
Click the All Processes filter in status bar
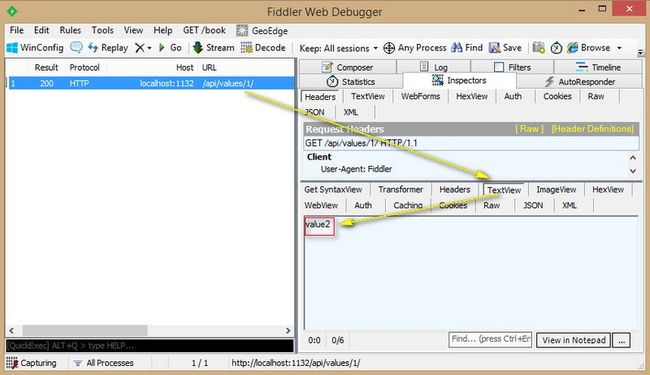(x=104, y=363)
